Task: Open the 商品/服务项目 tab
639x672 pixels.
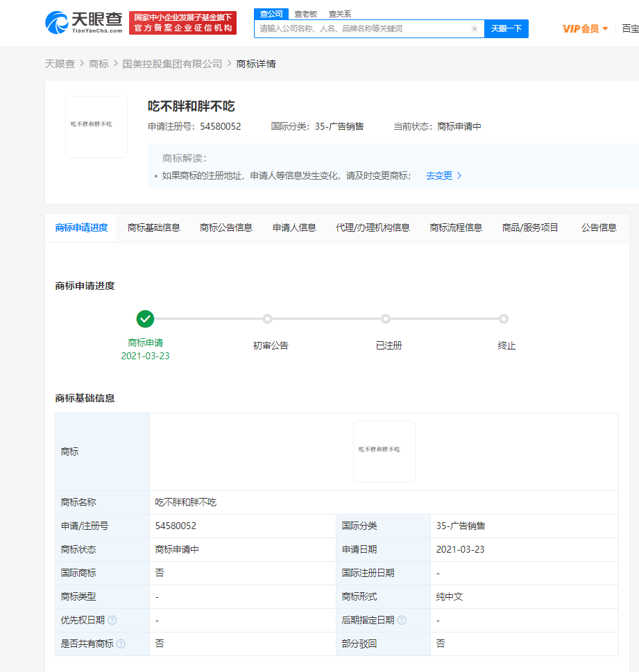Action: coord(531,227)
